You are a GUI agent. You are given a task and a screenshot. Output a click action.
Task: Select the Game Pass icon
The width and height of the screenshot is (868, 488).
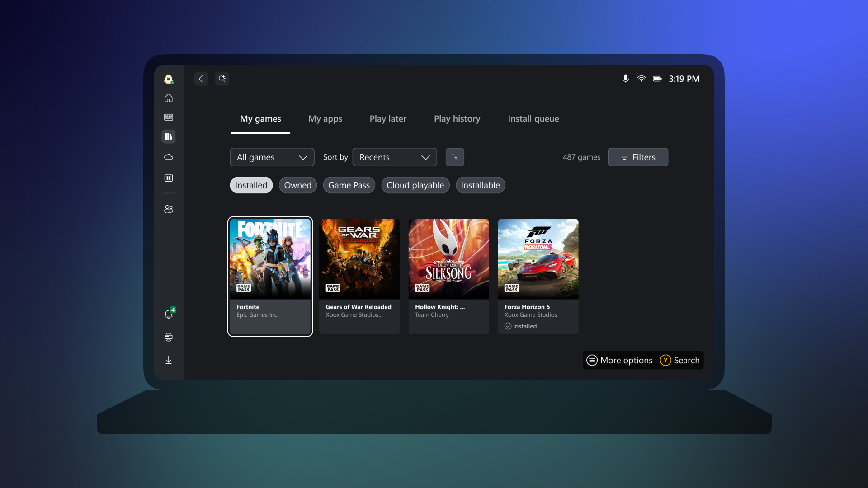[x=168, y=117]
